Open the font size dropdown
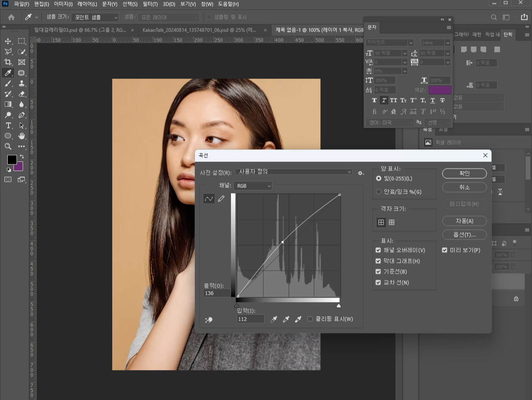The height and width of the screenshot is (400, 532). [x=404, y=53]
